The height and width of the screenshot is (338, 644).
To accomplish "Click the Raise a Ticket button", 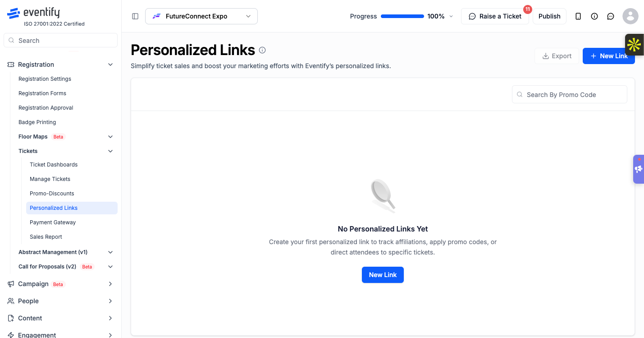I will click(495, 16).
